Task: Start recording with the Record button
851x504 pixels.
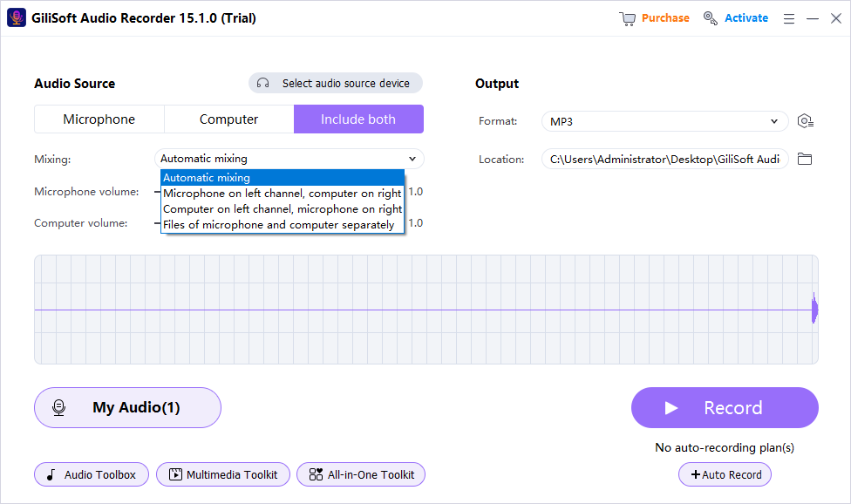Action: click(x=725, y=407)
